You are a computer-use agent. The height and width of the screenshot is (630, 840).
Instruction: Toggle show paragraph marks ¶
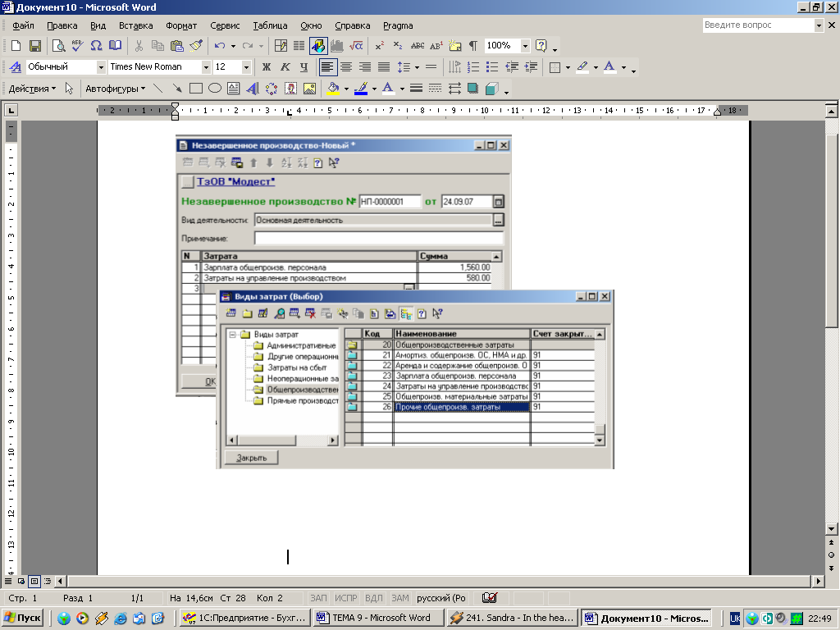click(473, 46)
